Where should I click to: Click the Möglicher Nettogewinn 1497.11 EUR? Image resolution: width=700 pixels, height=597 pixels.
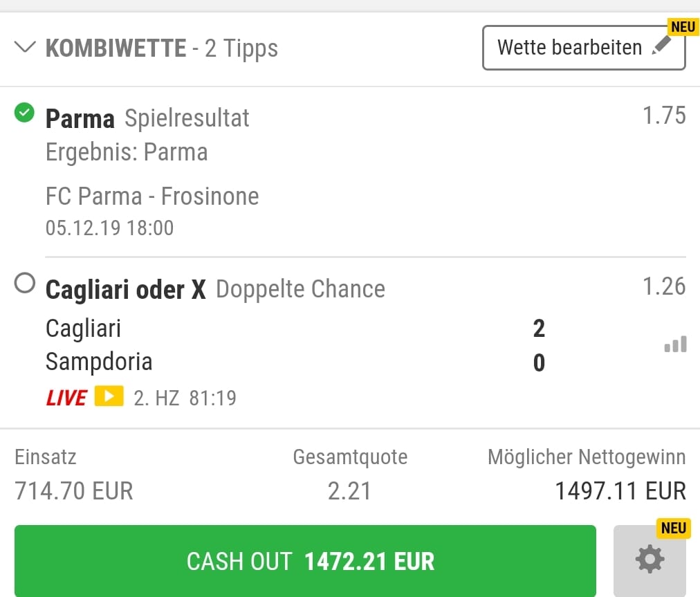(620, 490)
